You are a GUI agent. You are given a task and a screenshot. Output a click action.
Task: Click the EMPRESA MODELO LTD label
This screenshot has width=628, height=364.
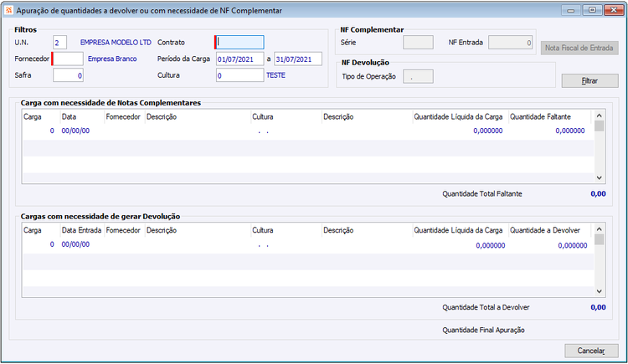click(x=116, y=43)
